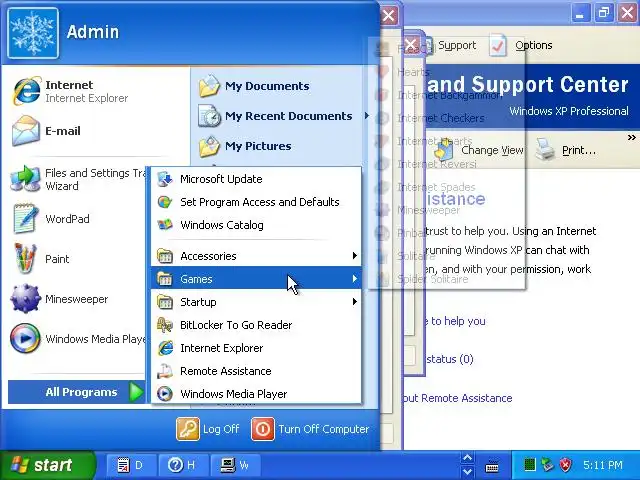640x480 pixels.
Task: Open My Pictures folder
Action: (245, 146)
